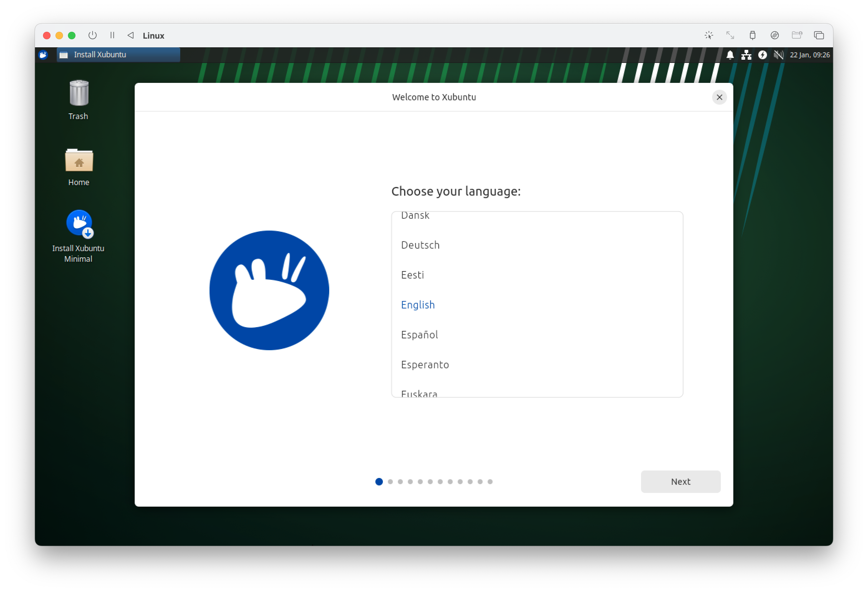Choose Deutsch from language list
Screen dimensions: 868x592
point(537,245)
